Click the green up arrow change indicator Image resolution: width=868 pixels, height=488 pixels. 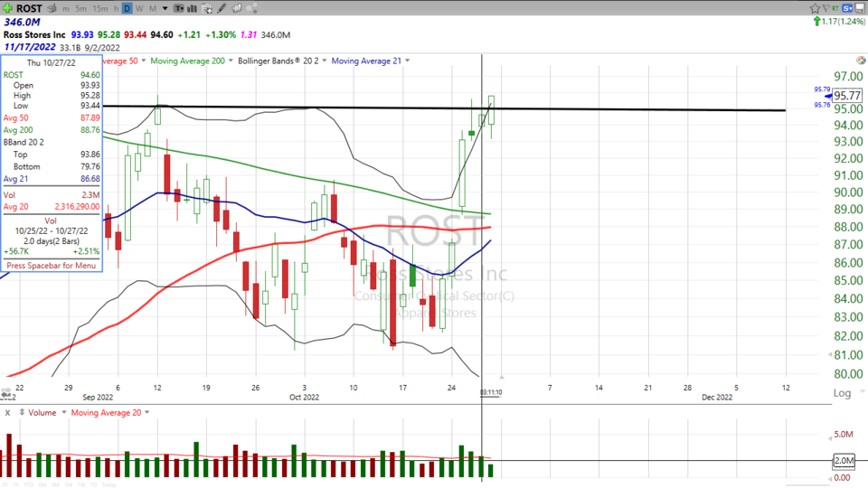(x=816, y=22)
